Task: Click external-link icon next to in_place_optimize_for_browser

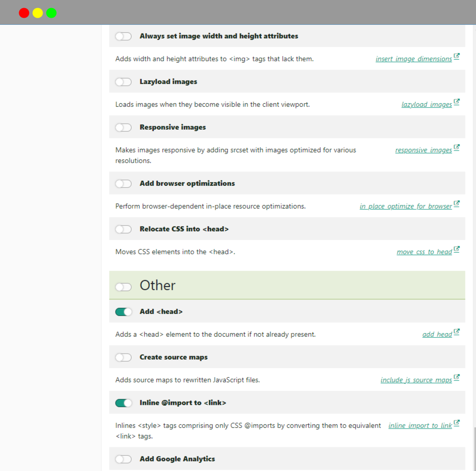Action: coord(457,204)
